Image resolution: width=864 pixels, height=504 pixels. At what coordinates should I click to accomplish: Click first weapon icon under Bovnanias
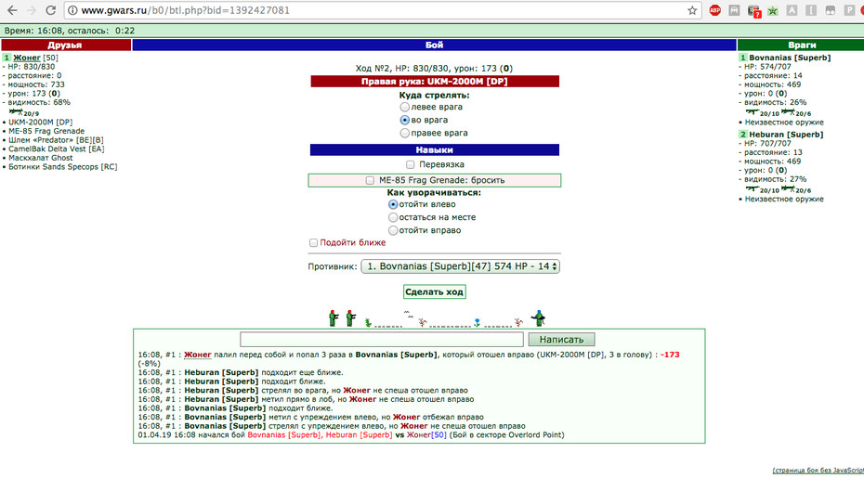click(x=753, y=111)
